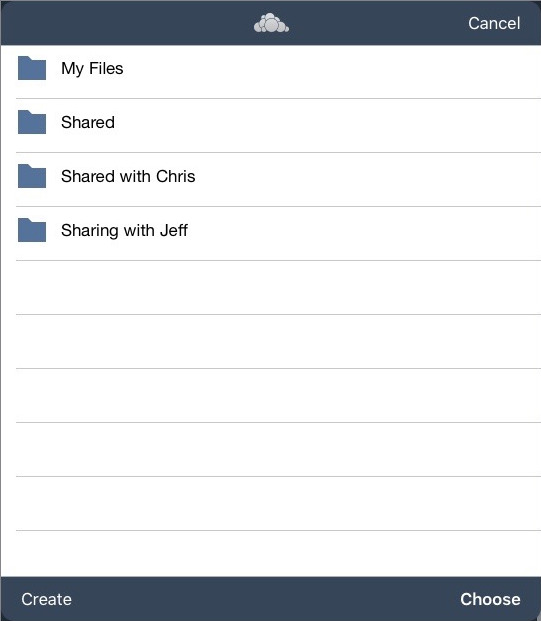Screen dimensions: 541x621
Task: Tap the Shared with Chris folder icon
Action: pos(32,176)
